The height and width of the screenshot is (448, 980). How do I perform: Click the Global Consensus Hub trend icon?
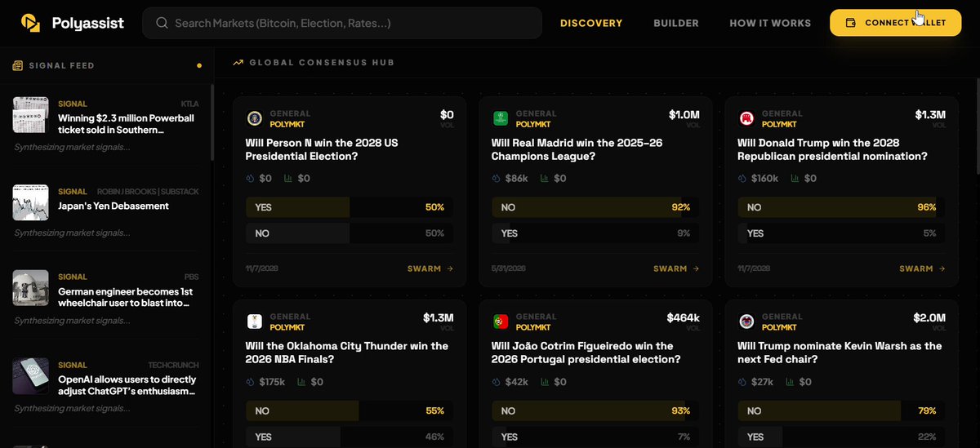[x=238, y=62]
